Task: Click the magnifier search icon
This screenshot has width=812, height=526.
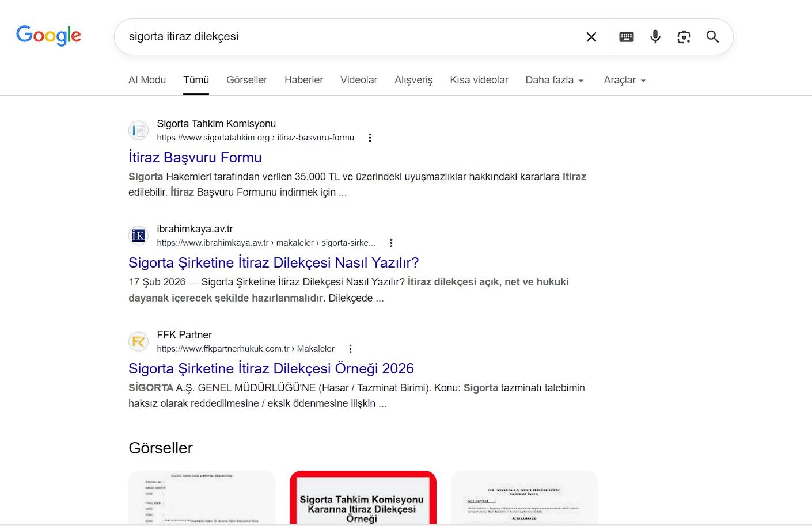Action: point(712,37)
